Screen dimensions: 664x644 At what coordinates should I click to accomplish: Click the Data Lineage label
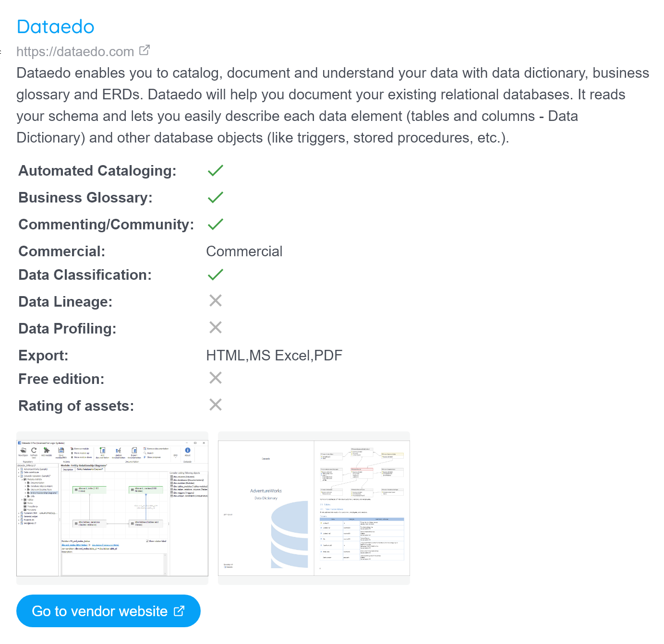[x=65, y=302]
